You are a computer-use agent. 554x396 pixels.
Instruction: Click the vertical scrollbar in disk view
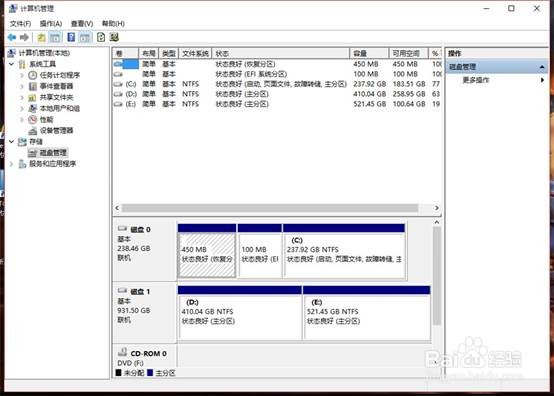[437, 276]
